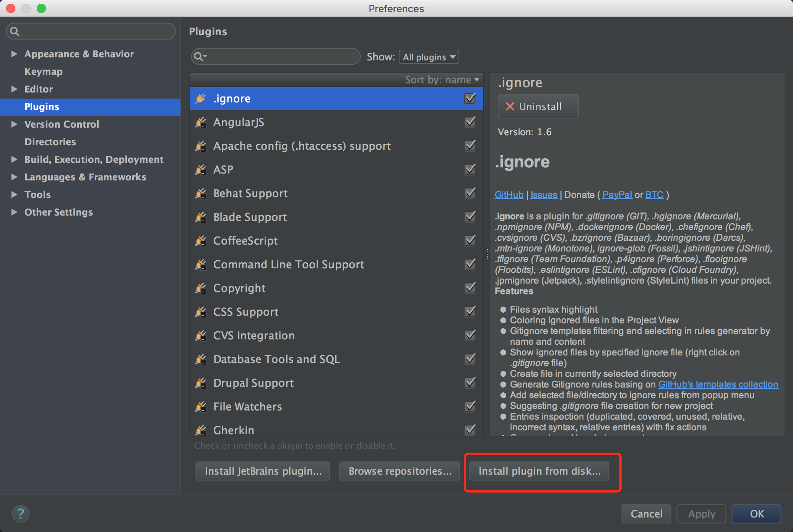
Task: Click the .ignore plugin icon
Action: click(201, 99)
